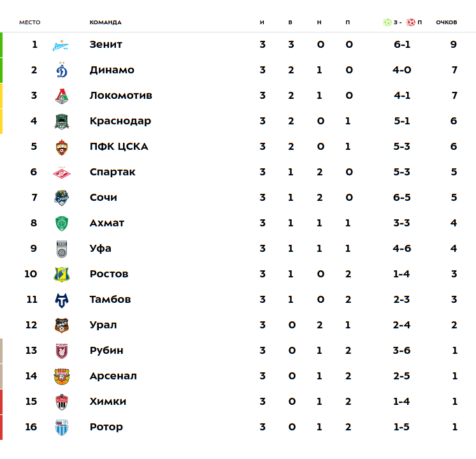
Task: Click the ОЧКОВ column header
Action: coord(446,22)
